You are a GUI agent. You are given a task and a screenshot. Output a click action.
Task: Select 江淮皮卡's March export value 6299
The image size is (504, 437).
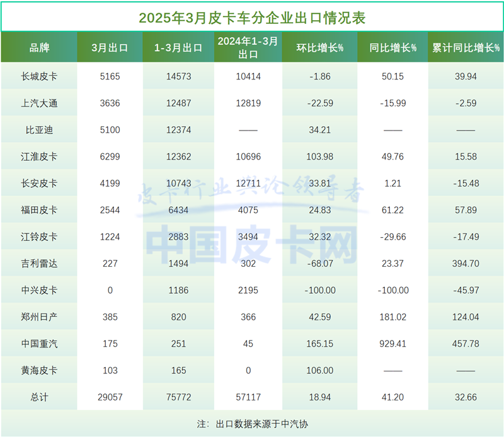coord(110,156)
